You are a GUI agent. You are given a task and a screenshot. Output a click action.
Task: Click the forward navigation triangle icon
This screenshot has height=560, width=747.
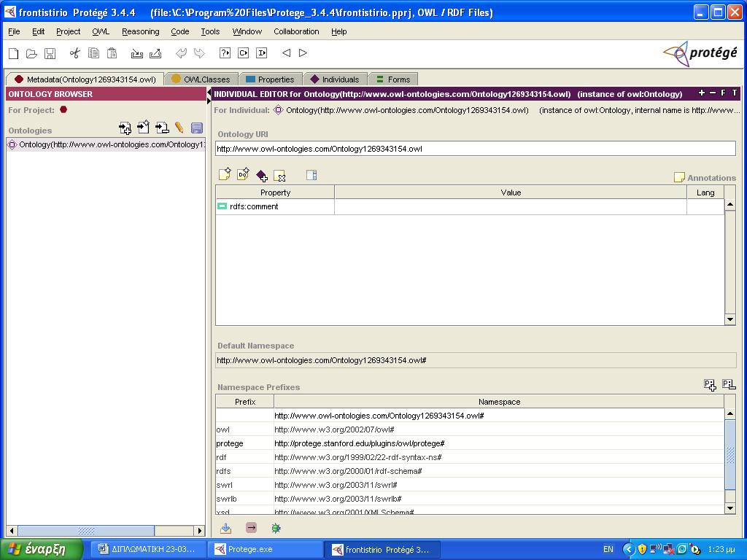(303, 52)
